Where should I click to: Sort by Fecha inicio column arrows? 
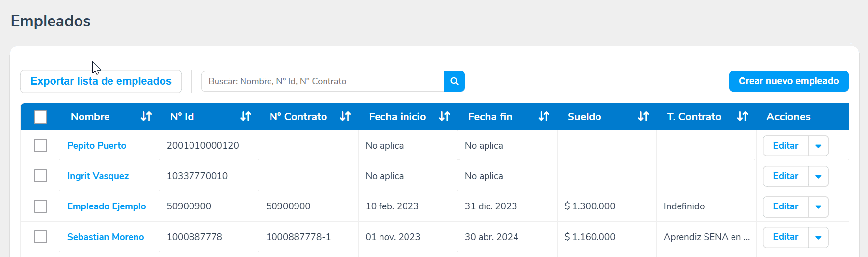tap(444, 117)
